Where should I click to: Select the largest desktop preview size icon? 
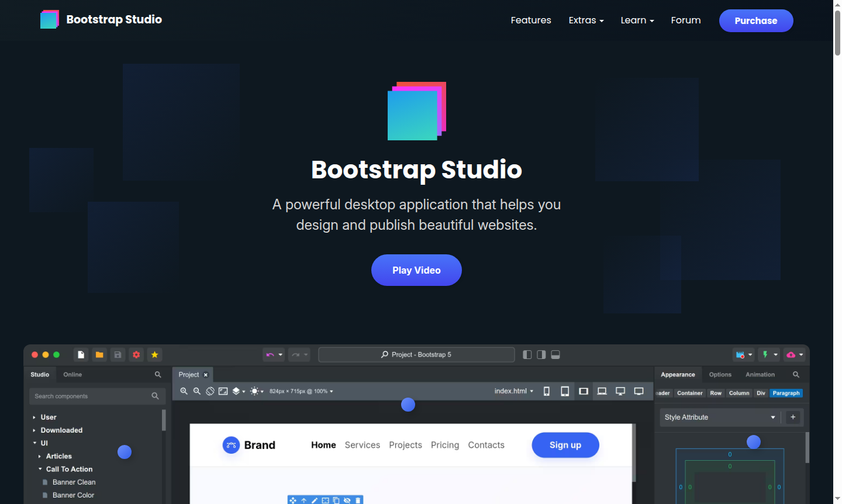pyautogui.click(x=639, y=391)
